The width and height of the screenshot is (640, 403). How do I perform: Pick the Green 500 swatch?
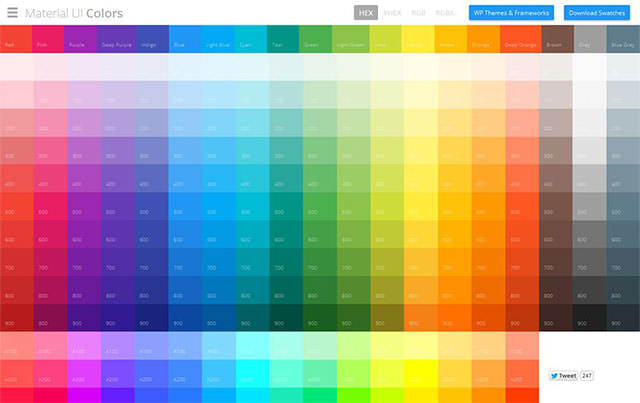[x=320, y=206]
